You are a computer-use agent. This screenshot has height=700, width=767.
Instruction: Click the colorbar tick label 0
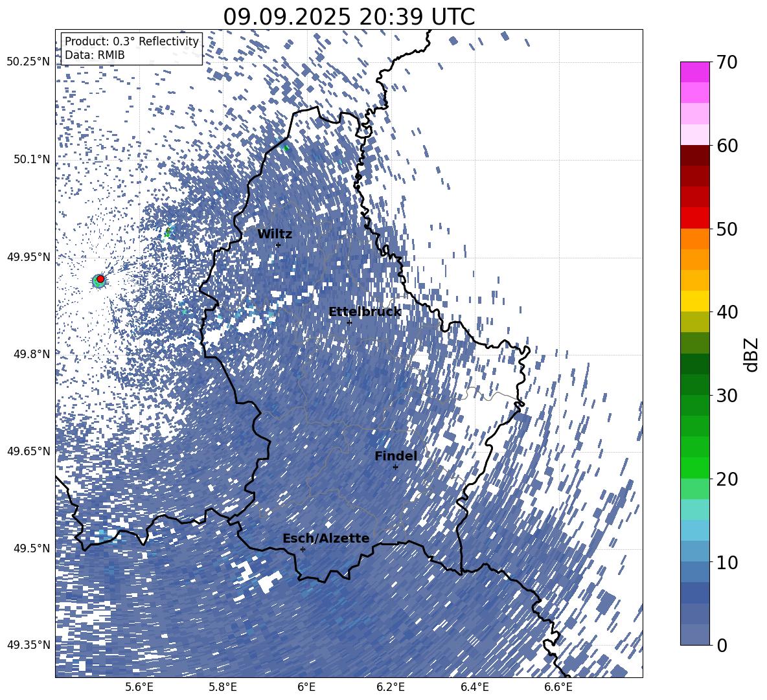pos(722,645)
